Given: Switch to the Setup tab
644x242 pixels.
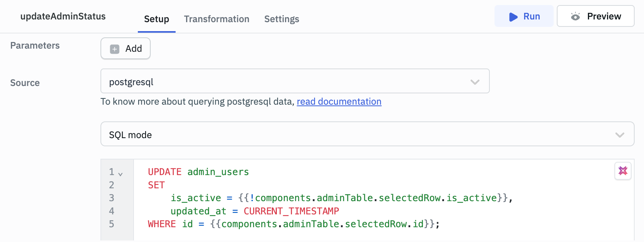Looking at the screenshot, I should [157, 19].
